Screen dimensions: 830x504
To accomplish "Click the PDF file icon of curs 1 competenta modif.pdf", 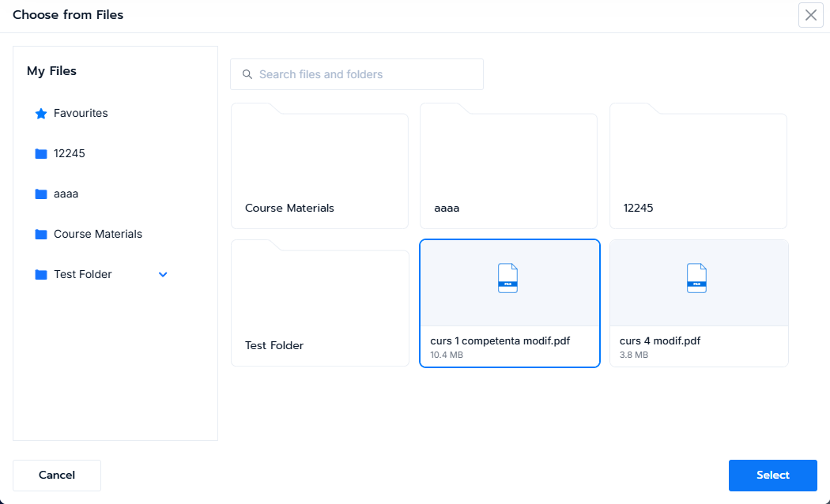I will 507,278.
